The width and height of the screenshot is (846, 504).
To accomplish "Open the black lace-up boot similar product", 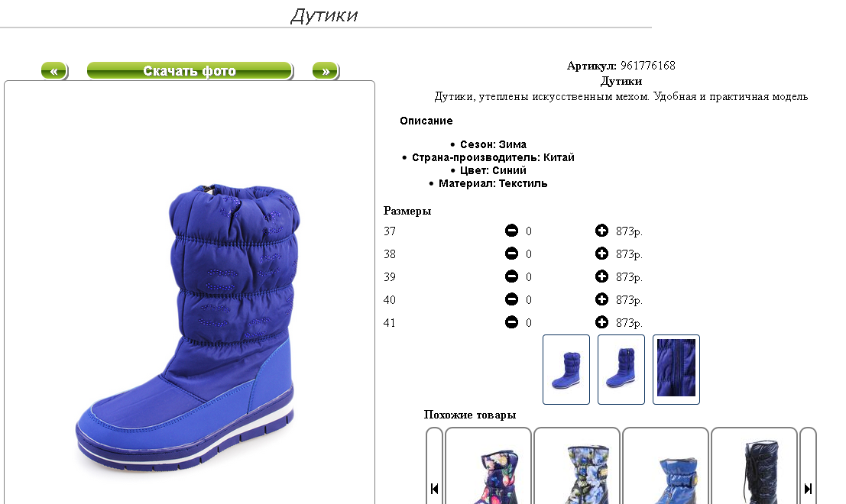I will 754,467.
